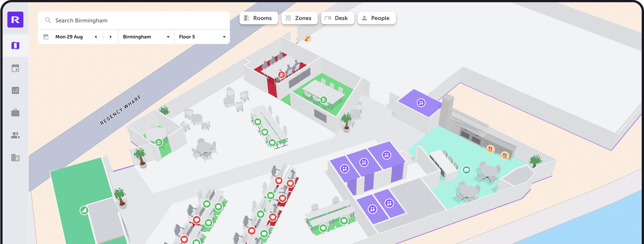644x244 pixels.
Task: Expand the Birmingham location dropdown
Action: coord(146,37)
